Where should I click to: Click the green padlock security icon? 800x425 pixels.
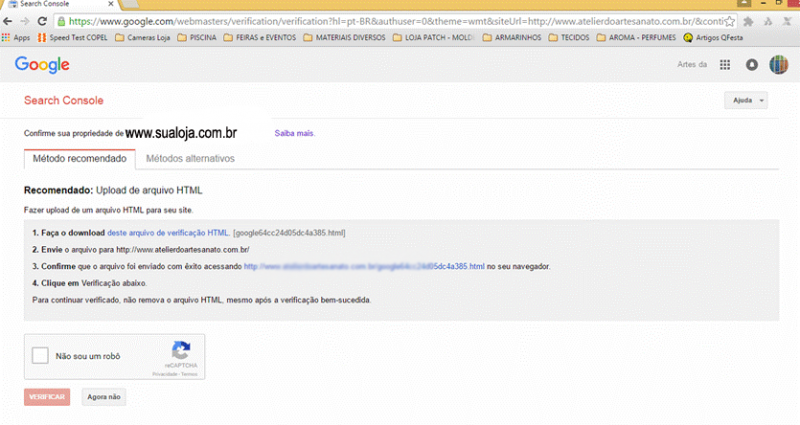point(61,21)
